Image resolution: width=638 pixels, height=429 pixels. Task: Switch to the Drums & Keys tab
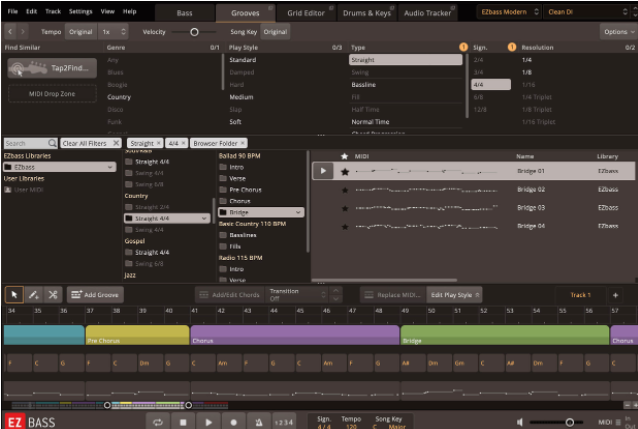pos(367,13)
